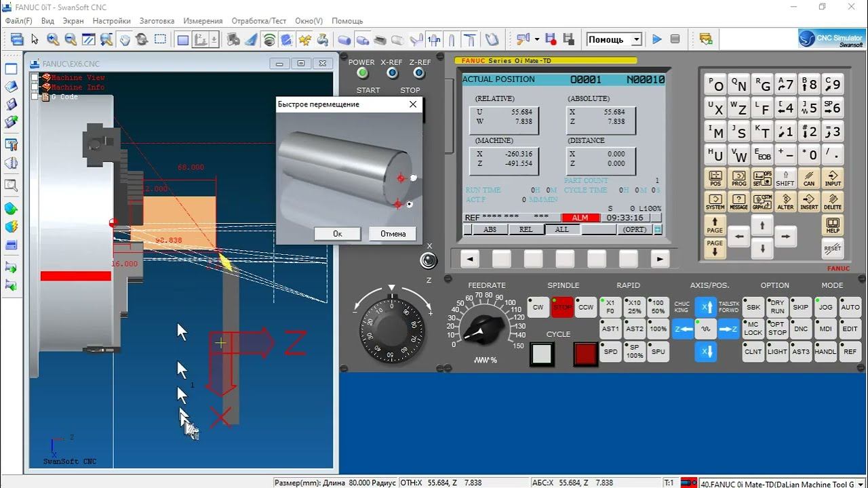Click the blue play simulation icon
The image size is (868, 488).
(656, 39)
